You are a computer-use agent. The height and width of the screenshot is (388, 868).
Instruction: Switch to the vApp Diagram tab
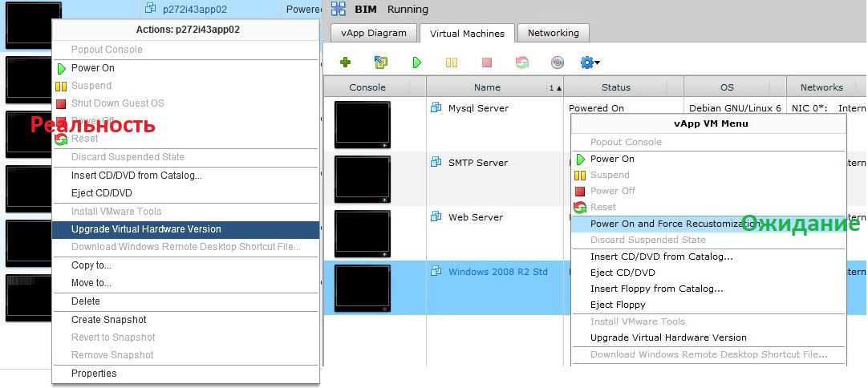click(374, 33)
